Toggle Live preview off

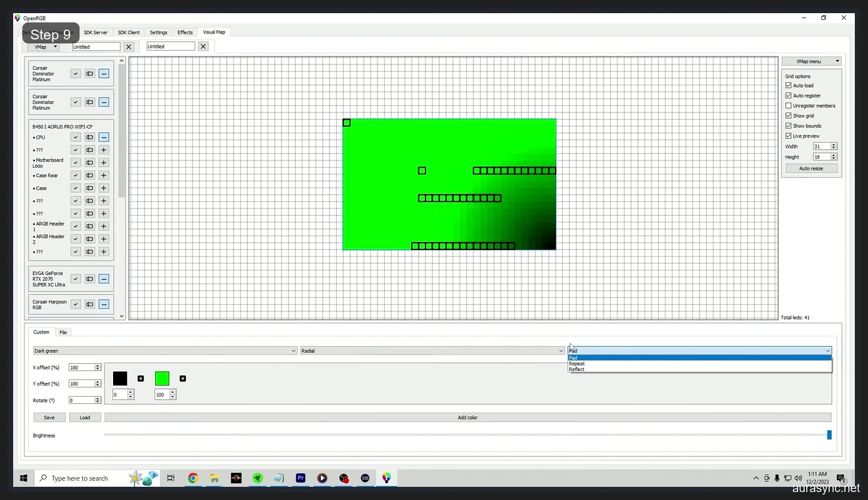[788, 136]
